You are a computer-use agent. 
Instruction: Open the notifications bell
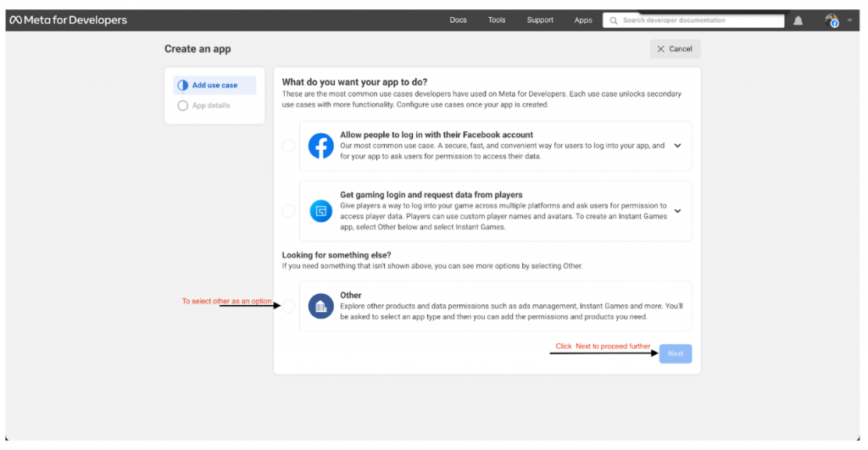798,20
